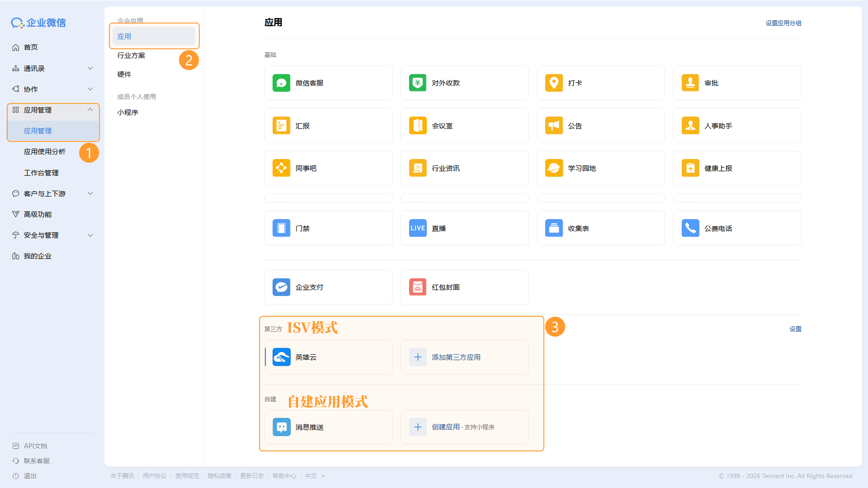Image resolution: width=868 pixels, height=488 pixels.
Task: Click the plus icon for 添加第三方应用
Action: pos(417,357)
